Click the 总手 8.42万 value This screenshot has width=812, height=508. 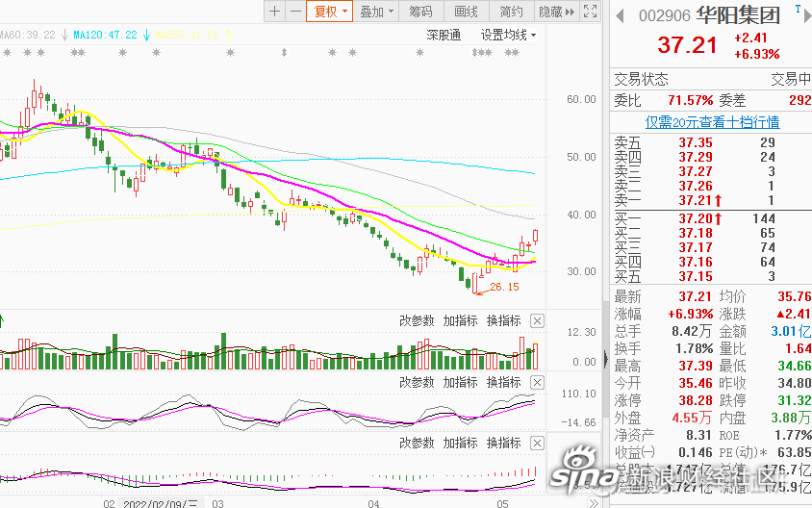pyautogui.click(x=692, y=331)
